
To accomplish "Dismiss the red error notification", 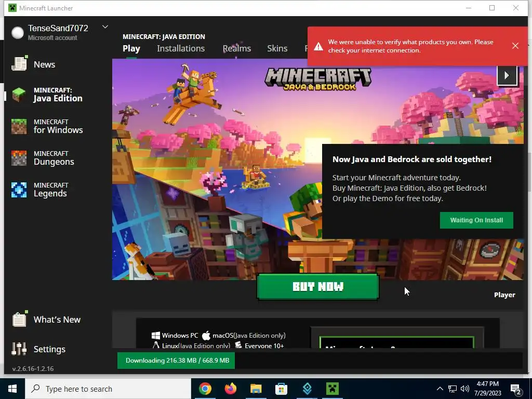I will point(515,46).
